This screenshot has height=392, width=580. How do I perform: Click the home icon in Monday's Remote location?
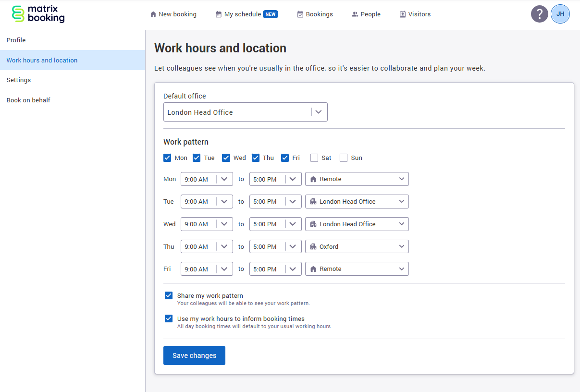313,179
